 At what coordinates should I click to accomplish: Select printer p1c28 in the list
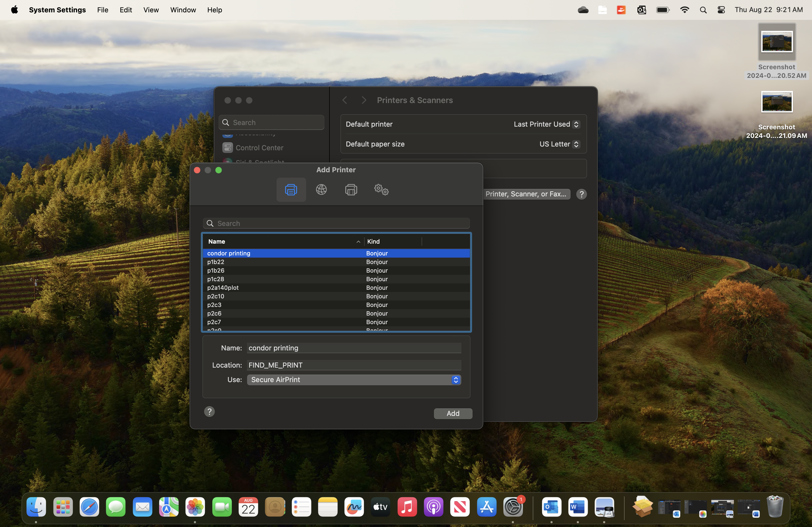pos(336,279)
